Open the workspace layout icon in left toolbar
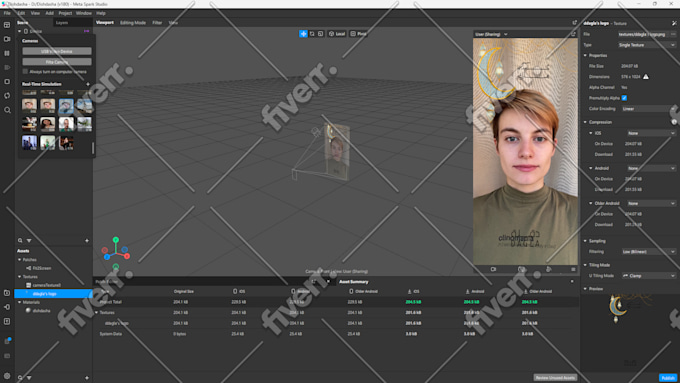 point(7,25)
